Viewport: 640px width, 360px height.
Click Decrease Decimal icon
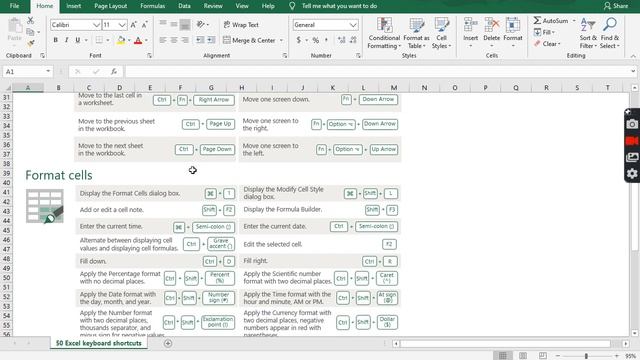353,40
